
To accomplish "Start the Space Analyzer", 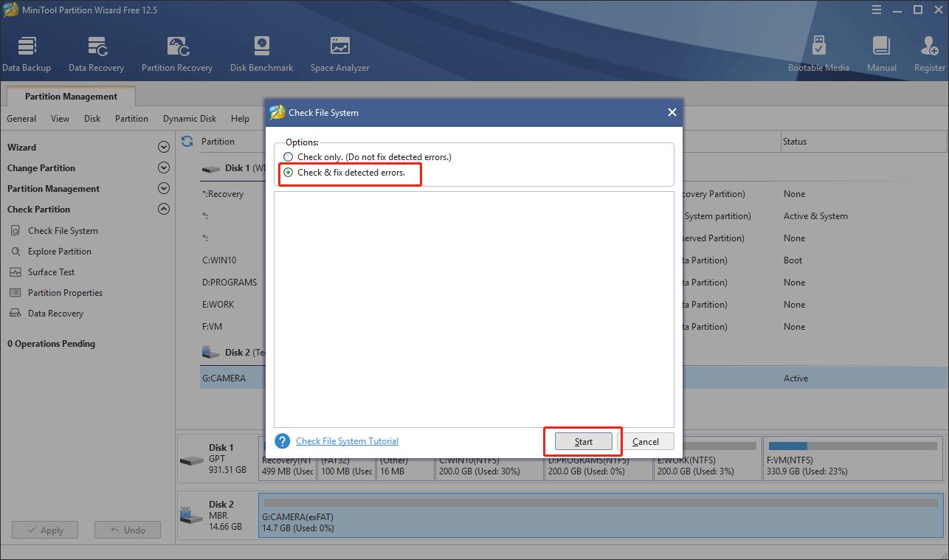I will pyautogui.click(x=339, y=52).
